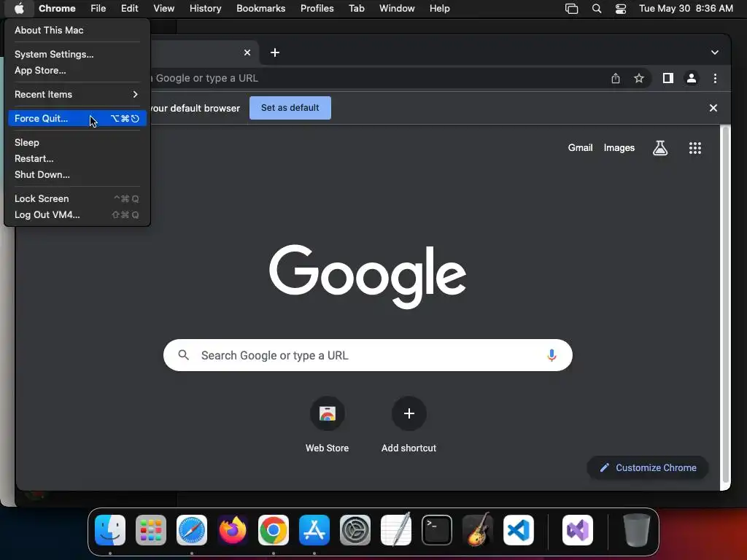Open the Gmail link

(580, 148)
